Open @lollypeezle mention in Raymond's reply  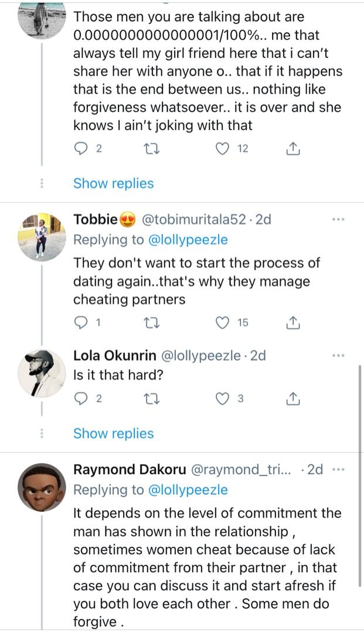(x=189, y=489)
